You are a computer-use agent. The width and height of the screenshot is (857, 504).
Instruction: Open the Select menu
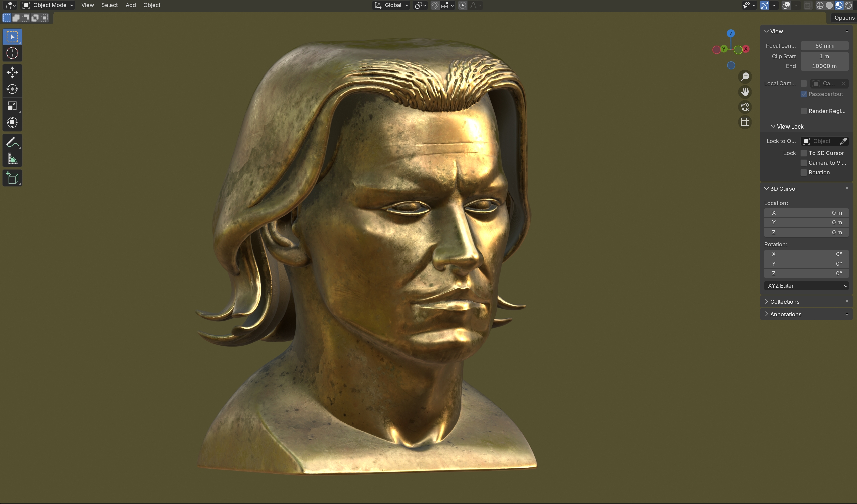click(x=109, y=5)
